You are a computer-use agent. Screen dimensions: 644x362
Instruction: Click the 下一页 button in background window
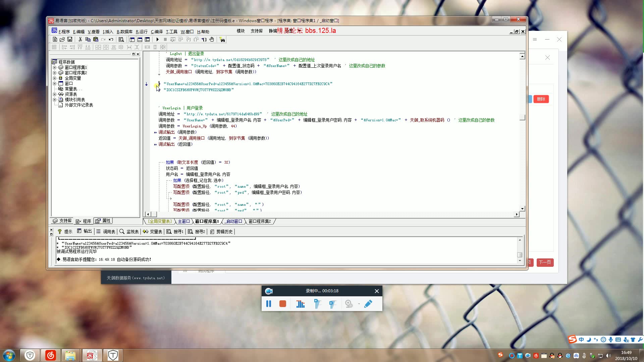coord(545,262)
